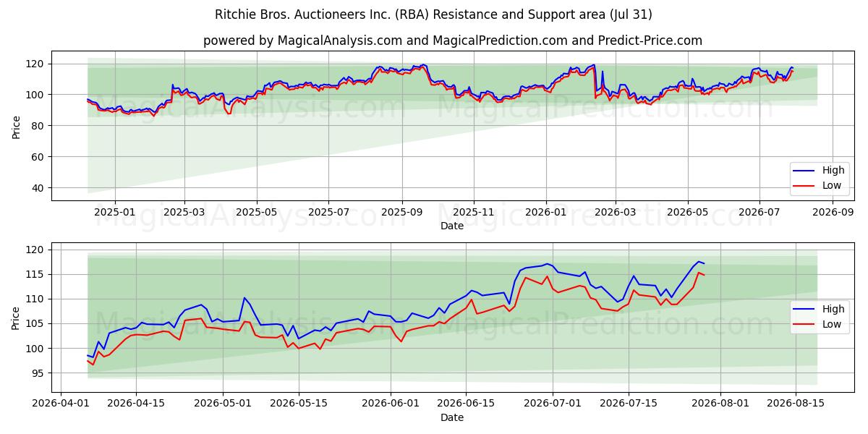Click the '2025-05' x-axis label
This screenshot has height=434, width=868.
tap(256, 212)
